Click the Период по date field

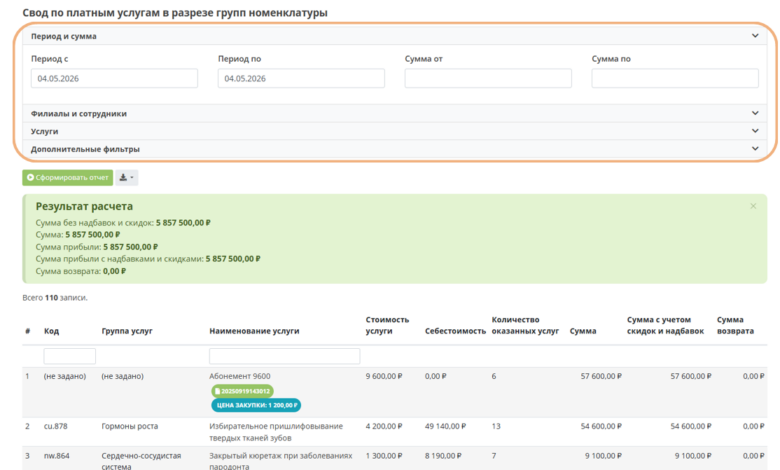pos(301,79)
